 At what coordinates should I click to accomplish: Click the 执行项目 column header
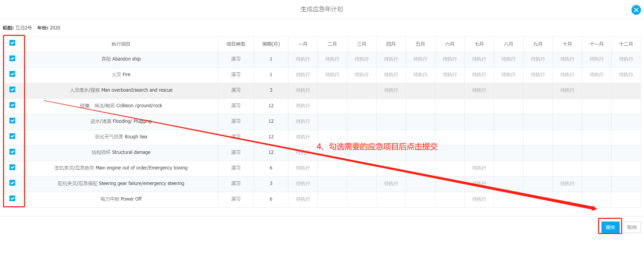coord(121,44)
